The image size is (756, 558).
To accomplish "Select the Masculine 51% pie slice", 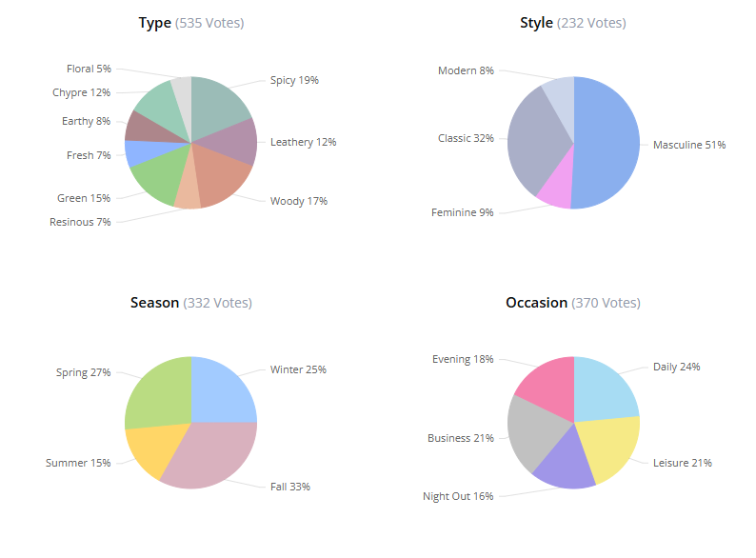I will click(x=609, y=143).
